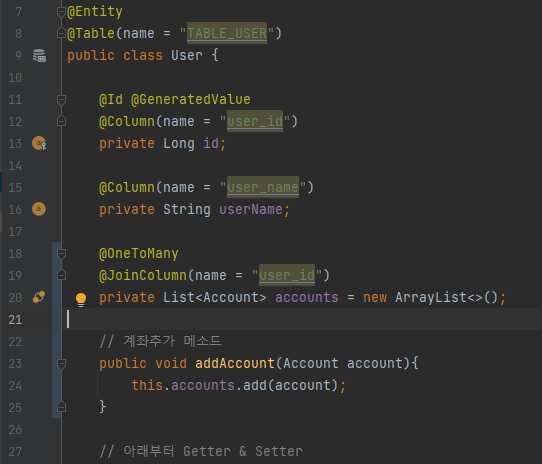Viewport: 542px width, 464px height.
Task: Click user_id string in @JoinColumn annotation
Action: point(287,275)
